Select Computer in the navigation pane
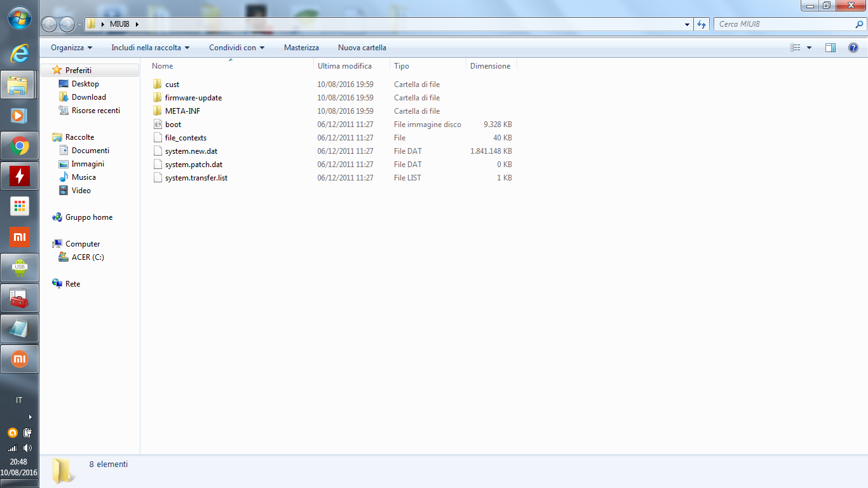This screenshot has height=488, width=868. point(83,244)
